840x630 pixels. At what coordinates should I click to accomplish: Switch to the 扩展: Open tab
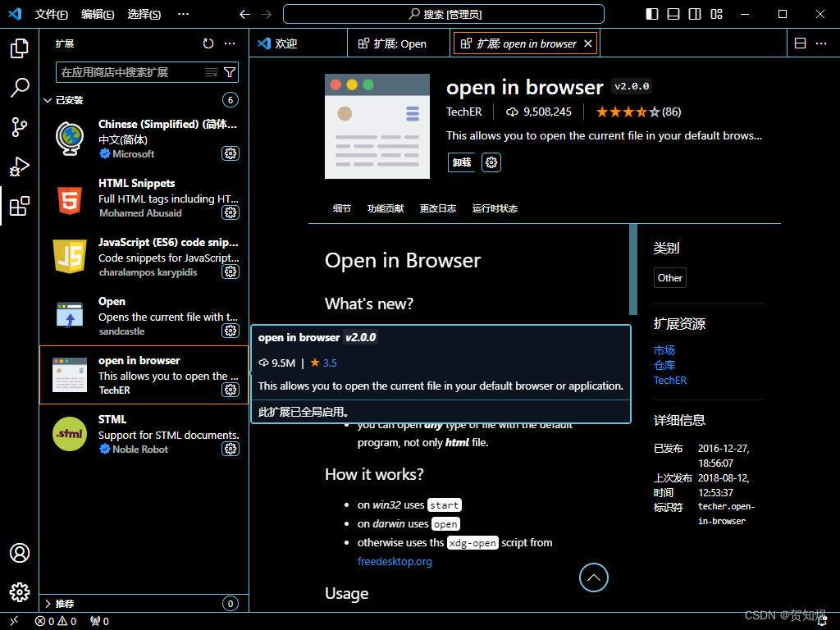[399, 43]
